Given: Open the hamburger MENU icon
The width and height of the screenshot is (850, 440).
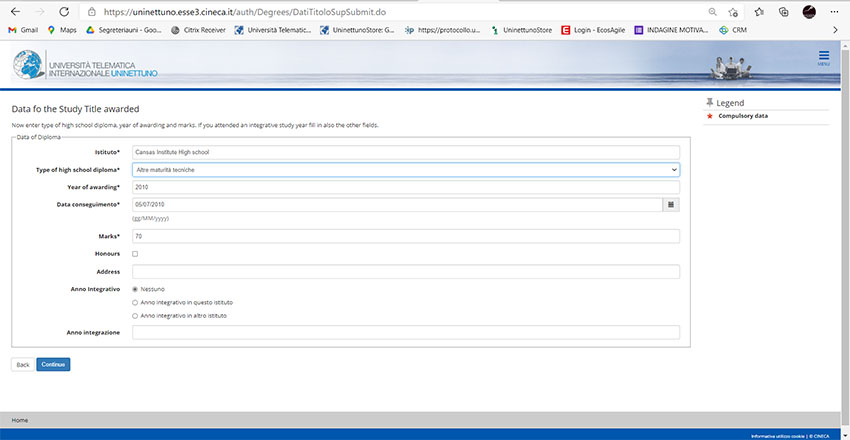Looking at the screenshot, I should (x=823, y=57).
